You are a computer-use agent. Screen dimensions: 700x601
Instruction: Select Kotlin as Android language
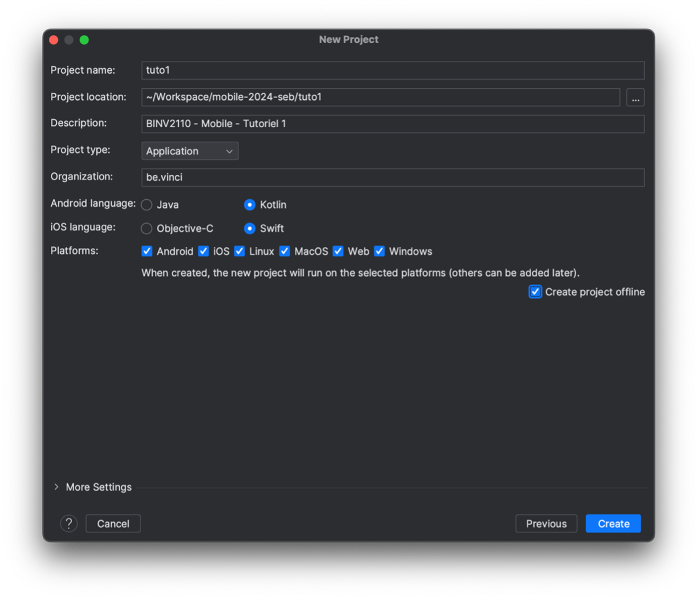(250, 205)
